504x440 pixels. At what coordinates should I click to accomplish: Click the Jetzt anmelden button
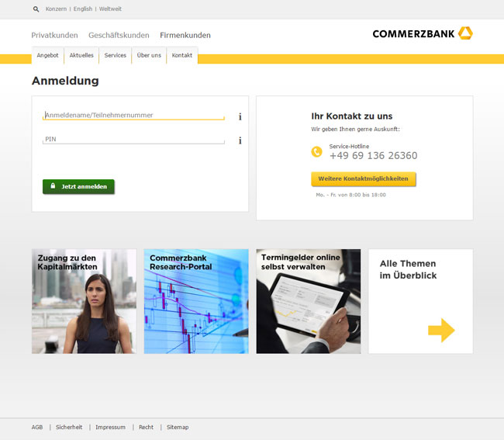(78, 186)
